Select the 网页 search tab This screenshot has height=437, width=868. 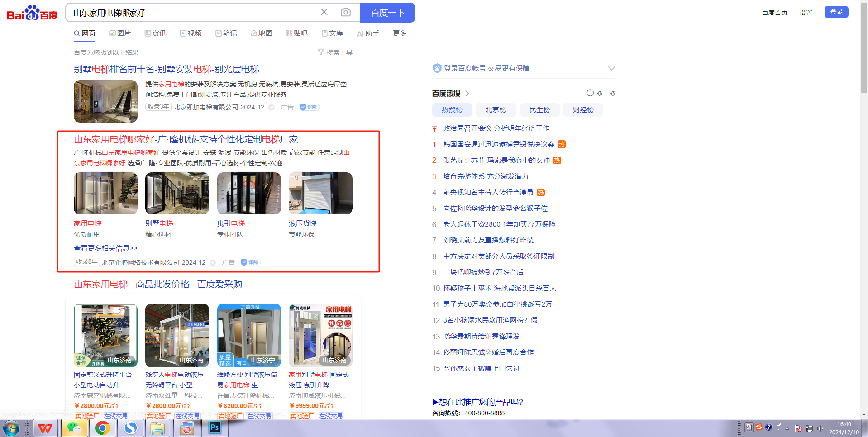click(x=85, y=33)
